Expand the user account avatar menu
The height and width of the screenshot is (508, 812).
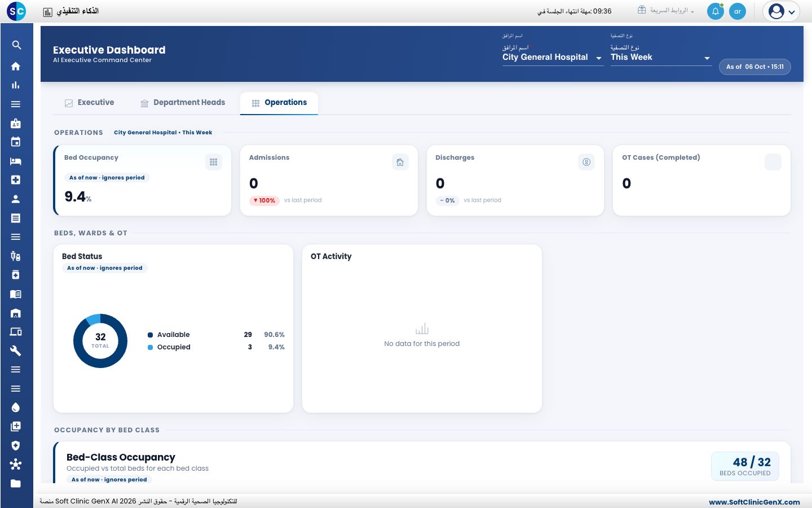782,11
